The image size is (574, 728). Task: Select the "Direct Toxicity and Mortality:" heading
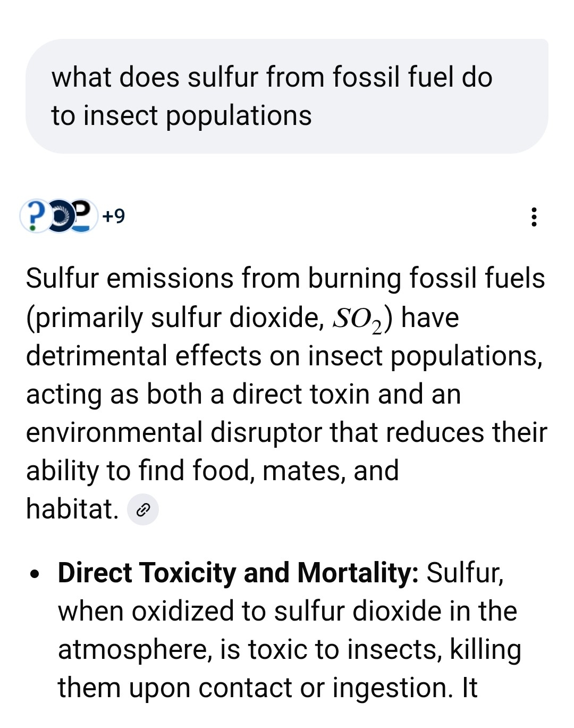coord(238,573)
